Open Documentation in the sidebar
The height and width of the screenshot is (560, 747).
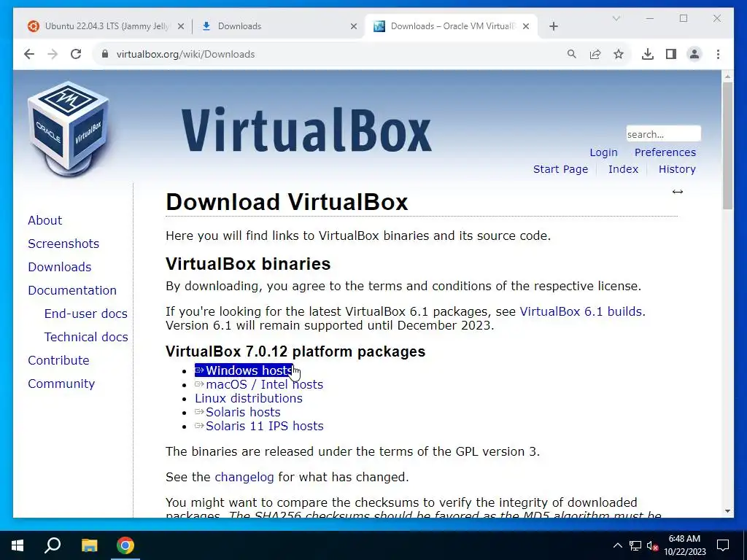pos(72,290)
